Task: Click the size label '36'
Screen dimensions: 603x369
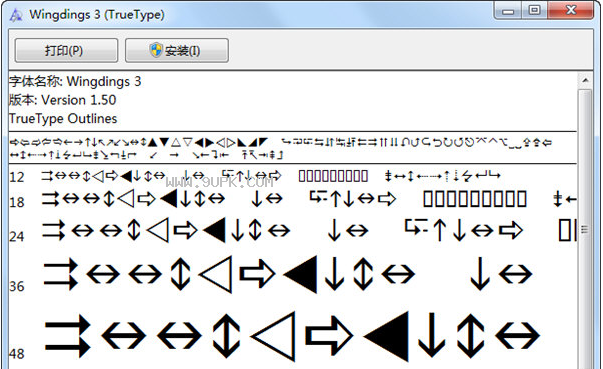Action: pyautogui.click(x=17, y=286)
